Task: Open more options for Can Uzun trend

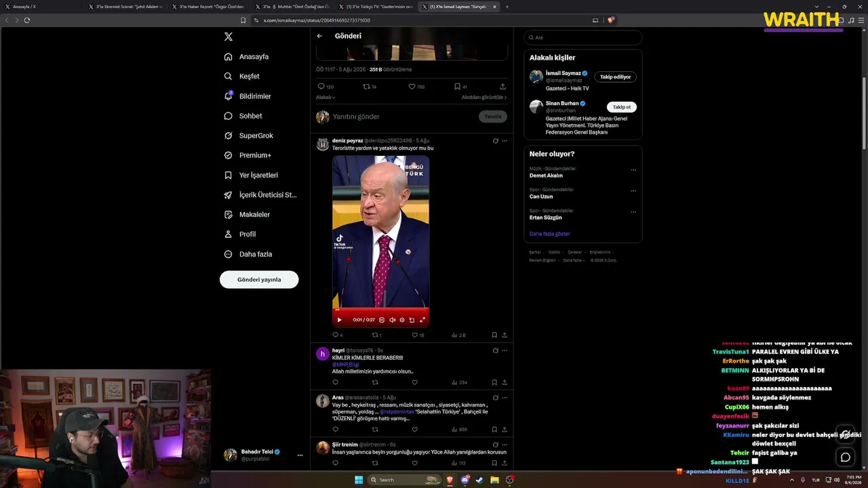Action: coord(633,191)
